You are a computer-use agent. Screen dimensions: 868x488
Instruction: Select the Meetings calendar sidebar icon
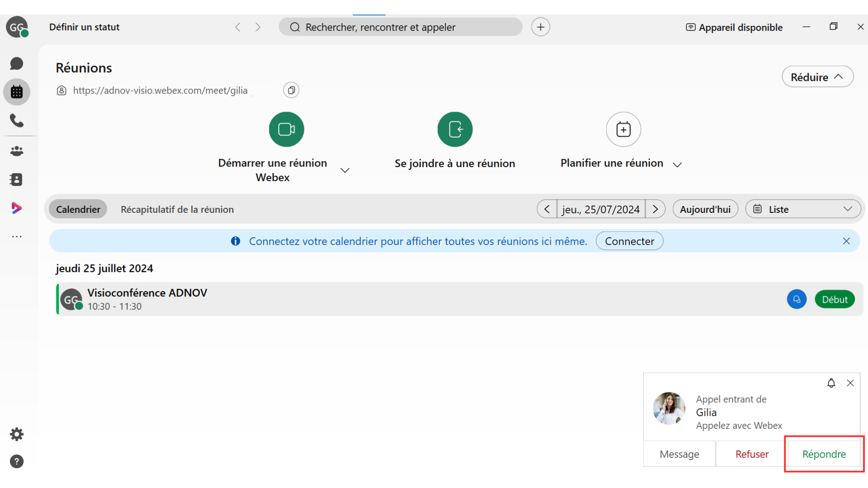17,92
